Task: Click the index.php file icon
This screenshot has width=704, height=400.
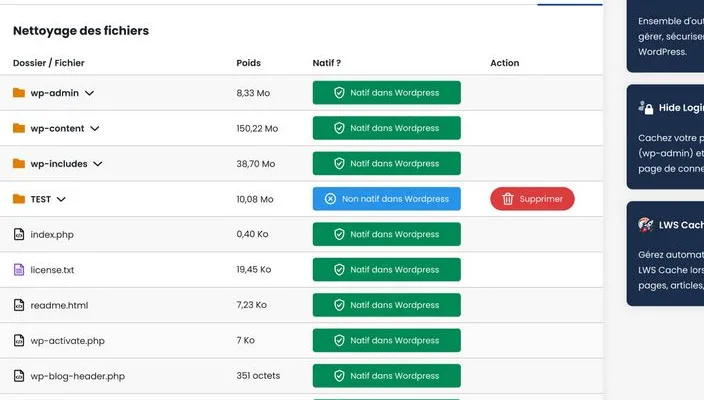Action: (18, 234)
